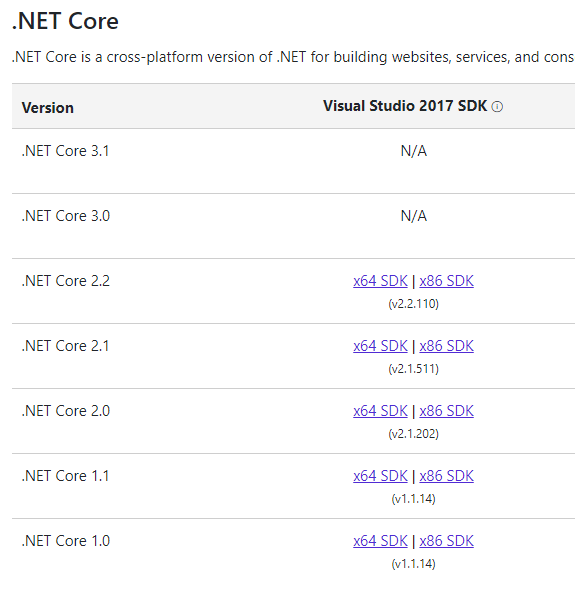Click the (v2.1.202) version text
575x606 pixels.
413,434
